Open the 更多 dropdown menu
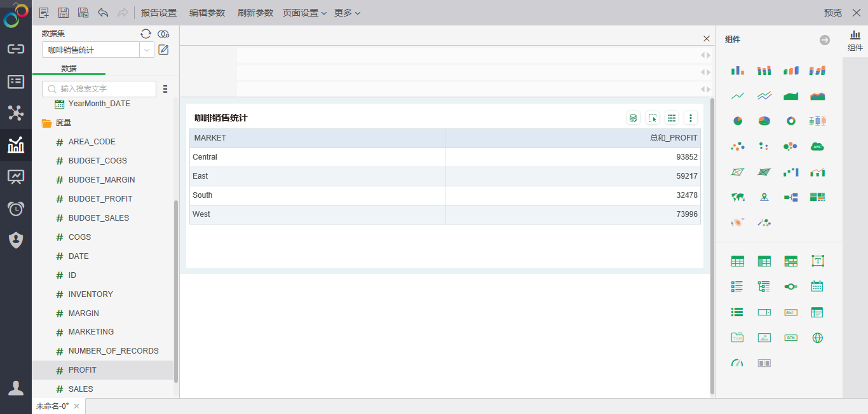The height and width of the screenshot is (414, 868). pos(347,12)
